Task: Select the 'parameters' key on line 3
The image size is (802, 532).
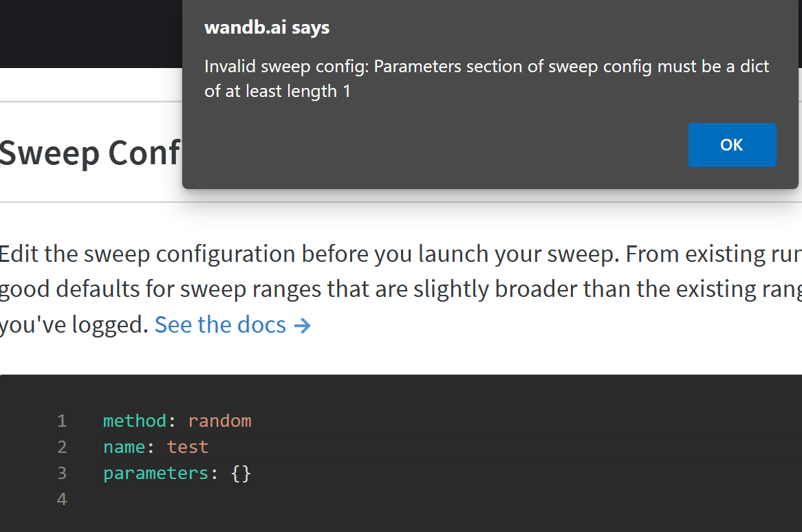Action: pyautogui.click(x=156, y=473)
